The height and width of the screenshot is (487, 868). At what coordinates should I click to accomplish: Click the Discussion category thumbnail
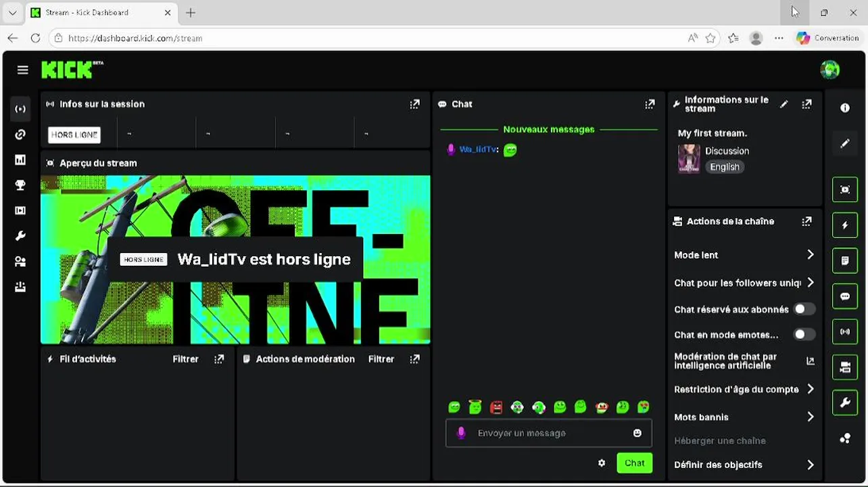689,159
